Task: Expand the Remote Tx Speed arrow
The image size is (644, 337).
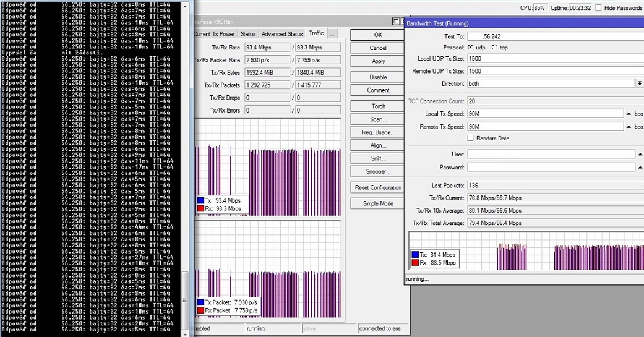Action: [x=629, y=127]
